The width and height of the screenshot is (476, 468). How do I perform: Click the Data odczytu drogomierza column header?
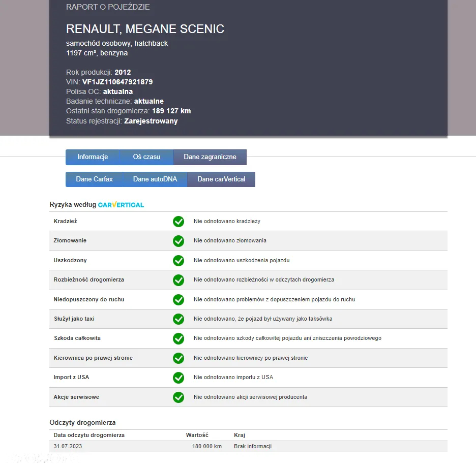pos(89,435)
